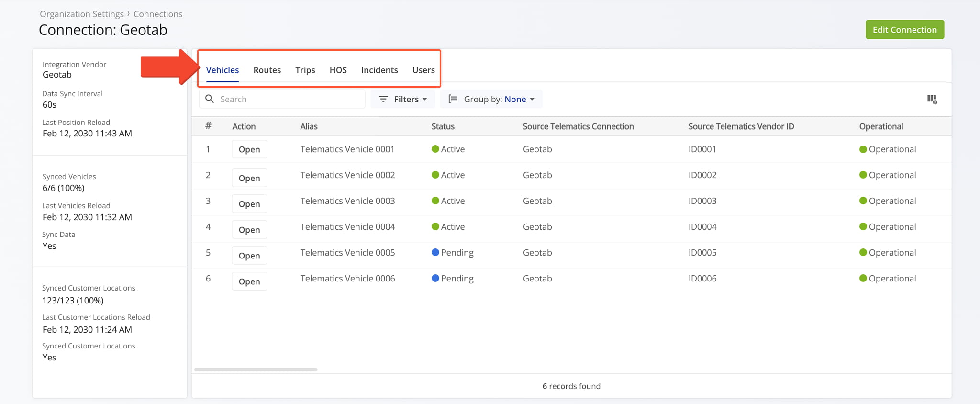Viewport: 980px width, 404px height.
Task: Click Pending status of Vehicle 0005
Action: pos(453,253)
